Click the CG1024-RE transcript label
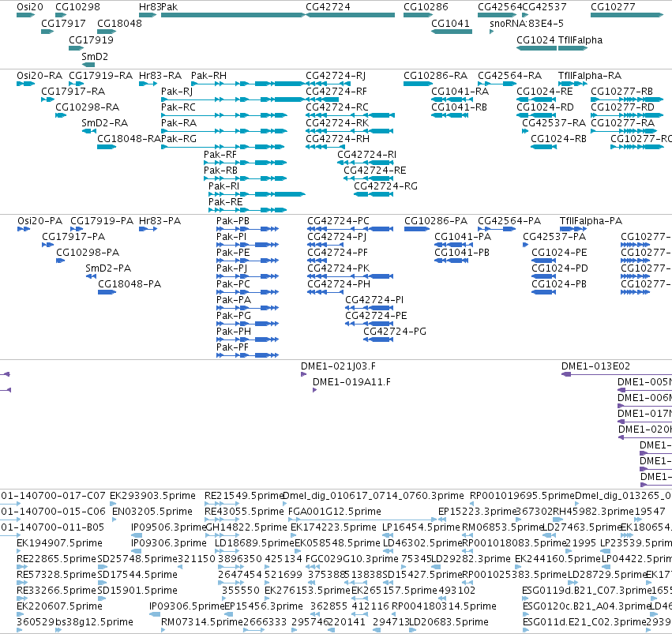672x634 pixels. tap(545, 92)
